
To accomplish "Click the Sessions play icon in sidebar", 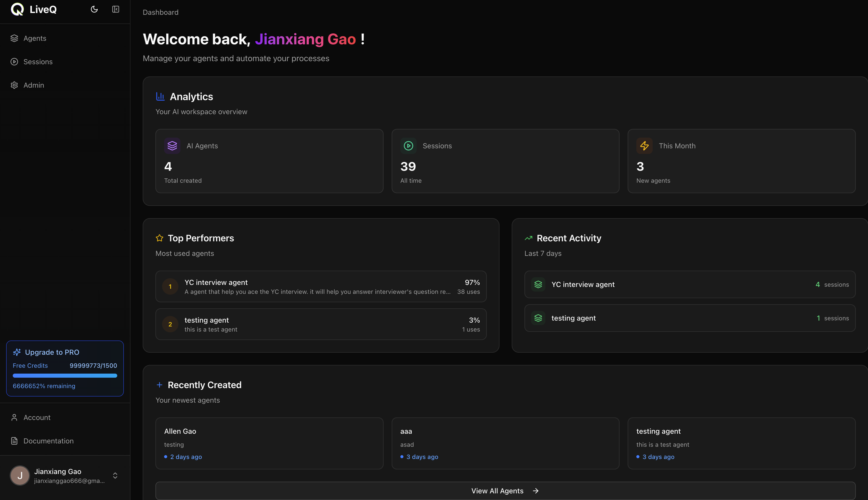I will click(x=14, y=61).
